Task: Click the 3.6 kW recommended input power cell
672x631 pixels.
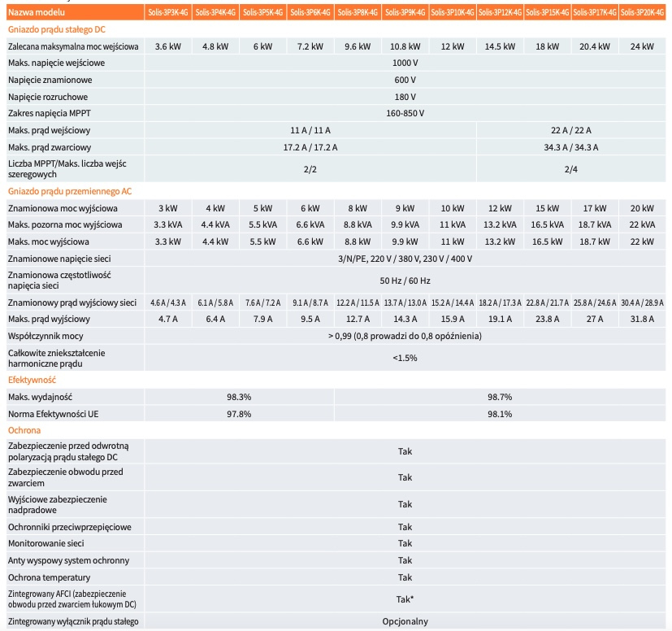Action: 168,46
